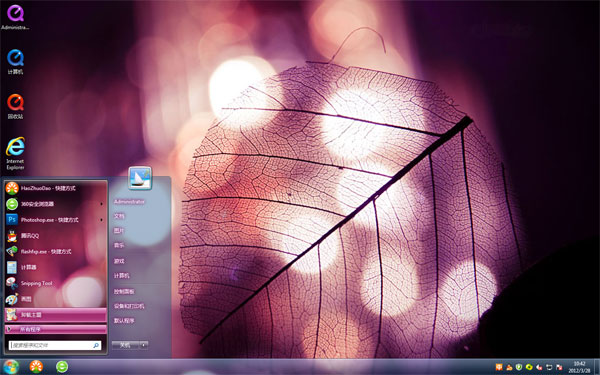Launch HaoZhuoDao shortcut in Start menu

point(55,188)
